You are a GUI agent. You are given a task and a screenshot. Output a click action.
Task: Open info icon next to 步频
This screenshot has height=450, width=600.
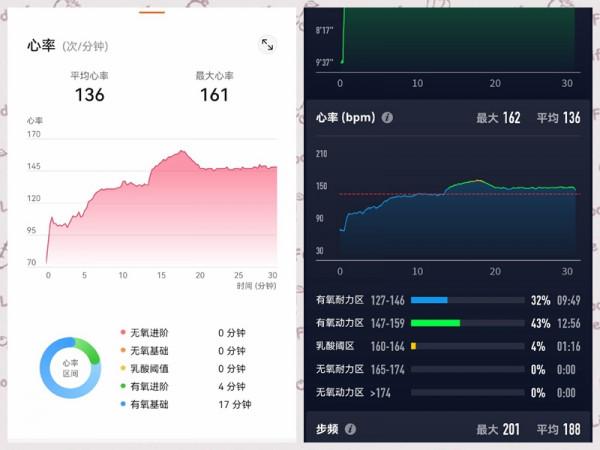350,429
